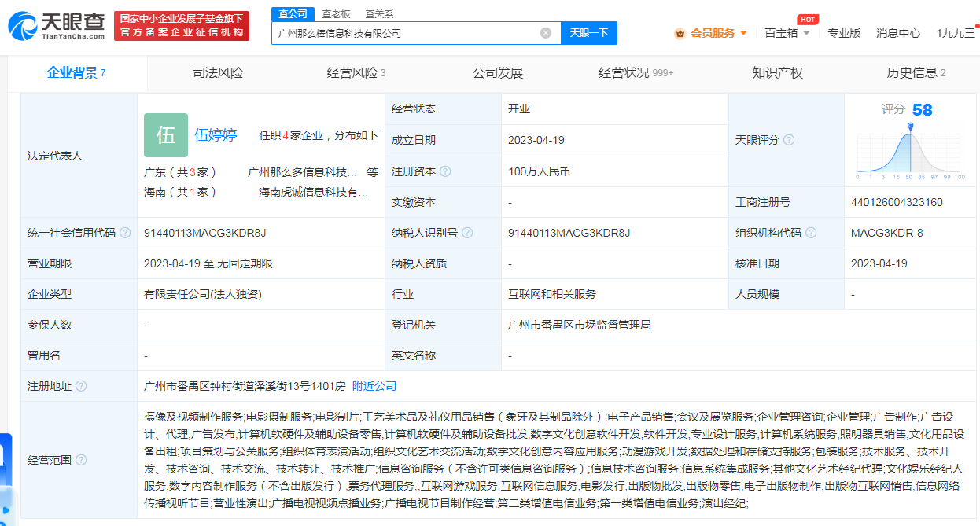This screenshot has height=526, width=980.
Task: Open the 企业背景 tab
Action: 76,73
